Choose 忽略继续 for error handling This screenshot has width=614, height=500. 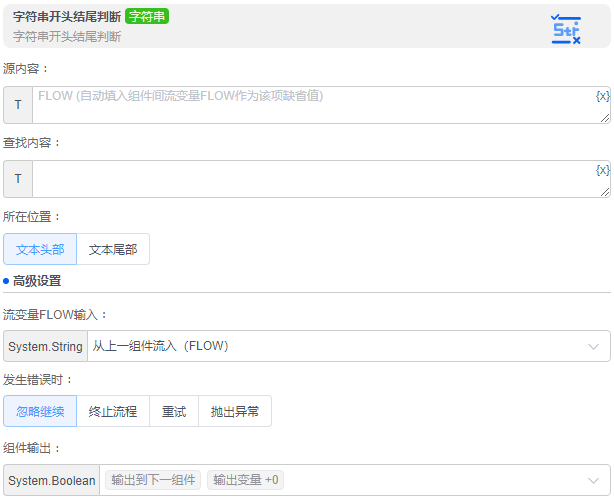tap(40, 411)
